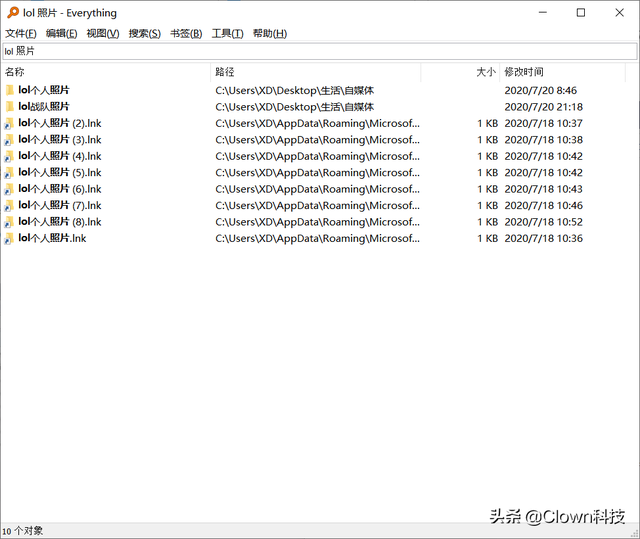This screenshot has width=640, height=539.
Task: Click the window resize grip
Action: pyautogui.click(x=635, y=534)
